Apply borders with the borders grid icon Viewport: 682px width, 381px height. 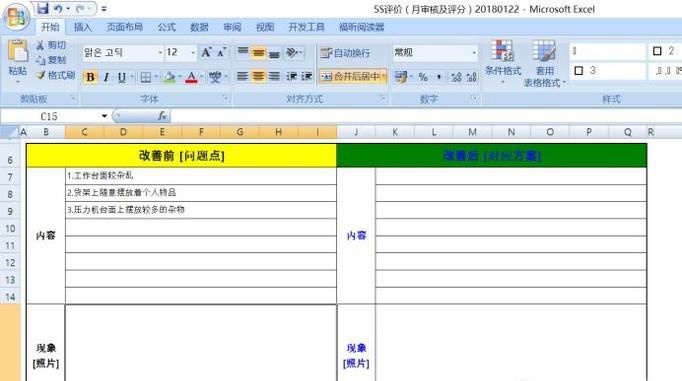point(146,77)
